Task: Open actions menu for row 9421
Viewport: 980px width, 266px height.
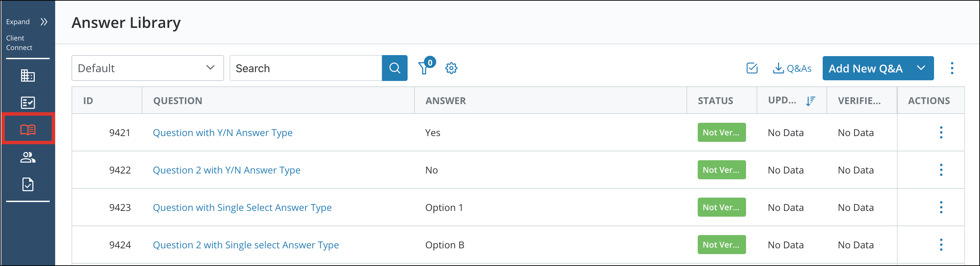Action: 941,133
